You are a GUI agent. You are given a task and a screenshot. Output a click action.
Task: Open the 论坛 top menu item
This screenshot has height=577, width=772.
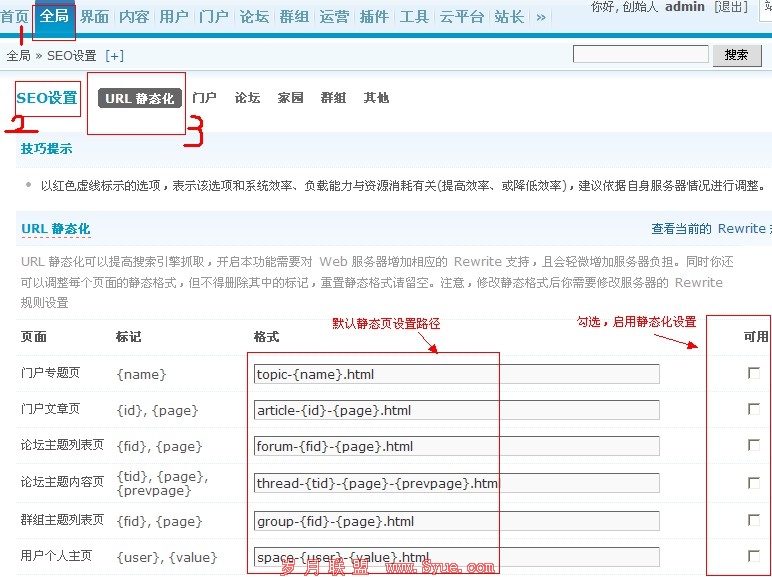click(254, 17)
